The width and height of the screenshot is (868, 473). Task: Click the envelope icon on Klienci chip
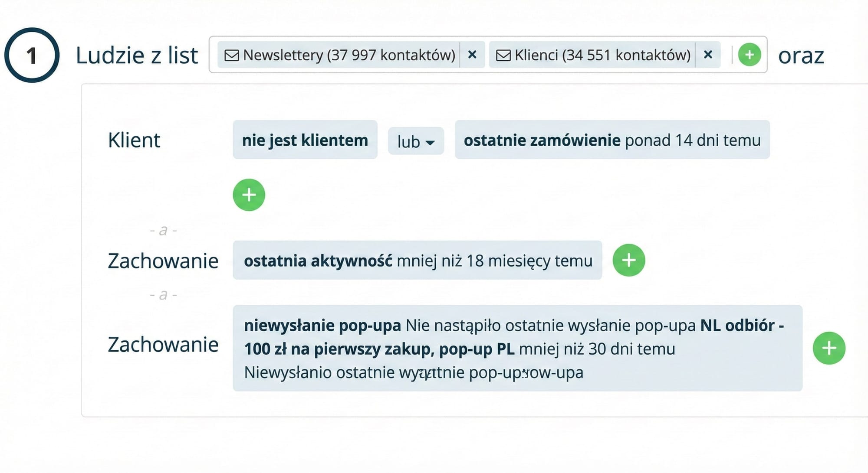click(x=503, y=55)
